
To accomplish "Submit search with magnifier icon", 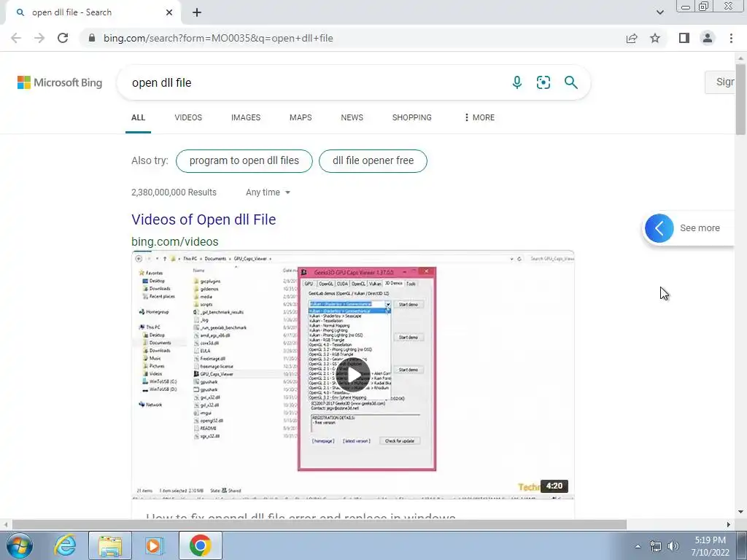I will click(x=570, y=82).
